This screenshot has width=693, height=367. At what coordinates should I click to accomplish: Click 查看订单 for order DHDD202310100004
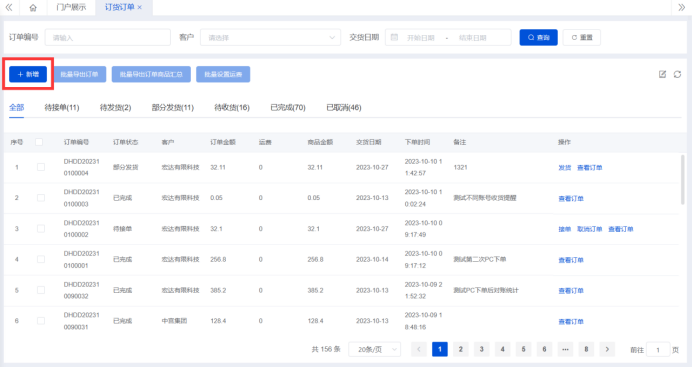pos(590,168)
